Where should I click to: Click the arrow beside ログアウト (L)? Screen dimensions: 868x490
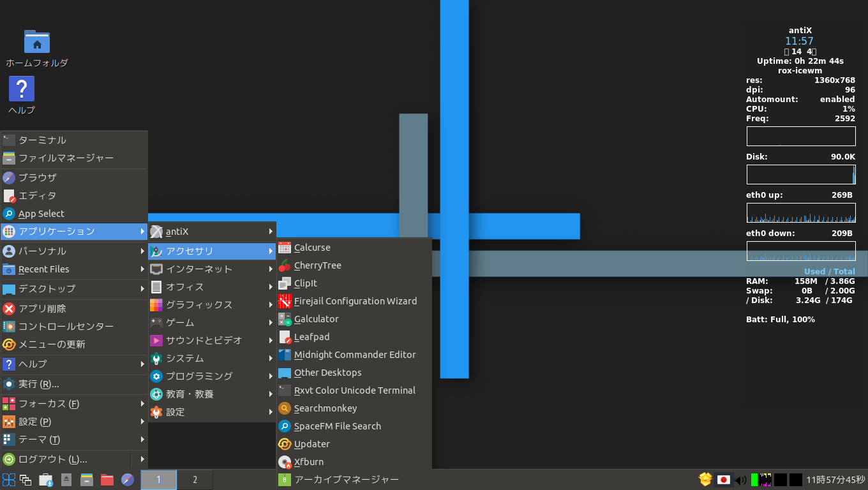tap(142, 459)
